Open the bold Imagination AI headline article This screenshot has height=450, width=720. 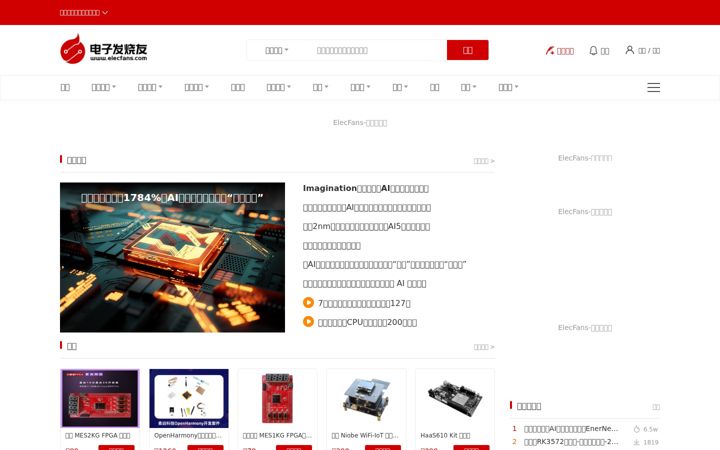(366, 188)
